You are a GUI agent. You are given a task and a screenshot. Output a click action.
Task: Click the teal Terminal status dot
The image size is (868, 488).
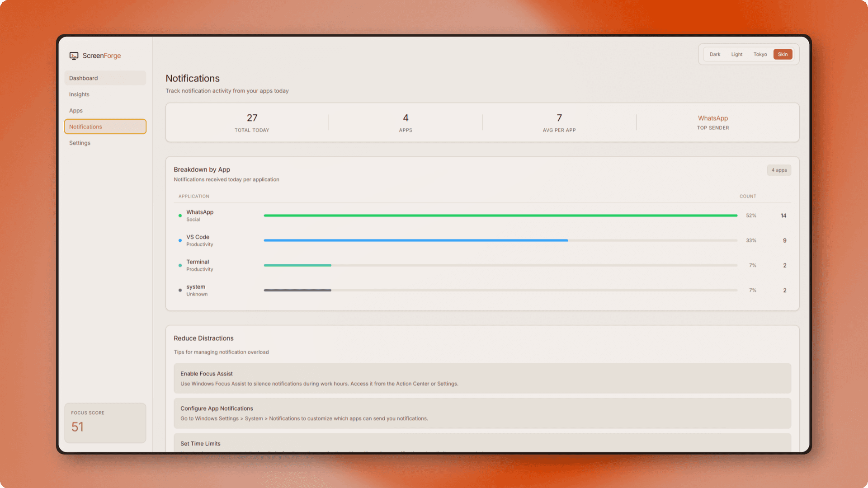pyautogui.click(x=180, y=265)
